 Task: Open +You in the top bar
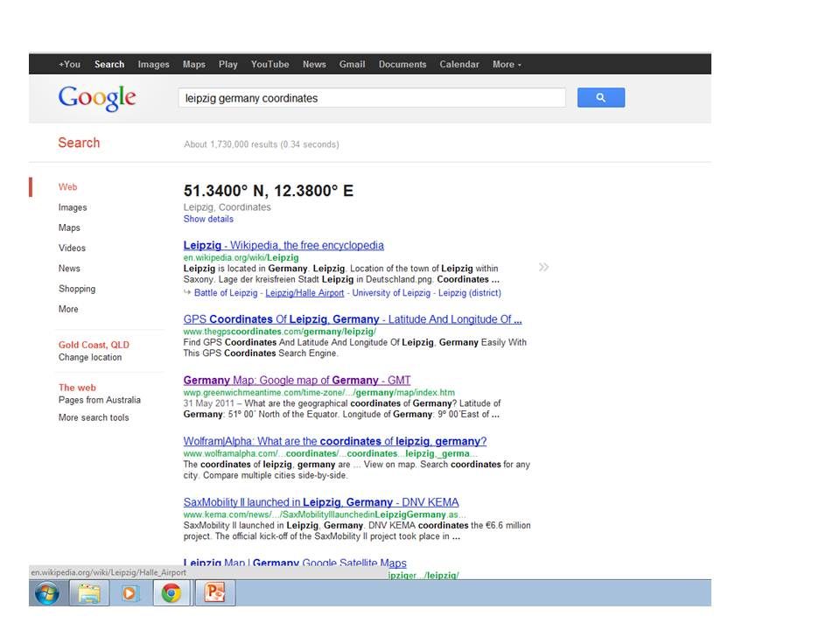point(70,64)
